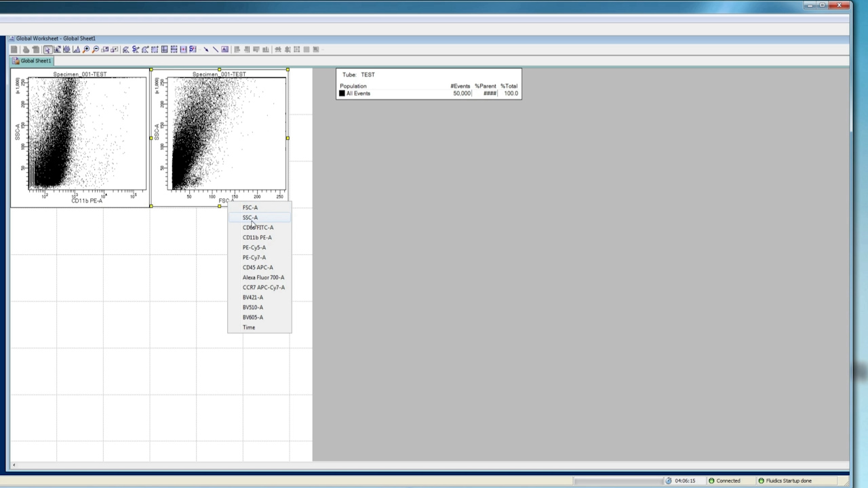Screen dimensions: 868x488
Task: Click the align right toolbar icon
Action: [246, 49]
